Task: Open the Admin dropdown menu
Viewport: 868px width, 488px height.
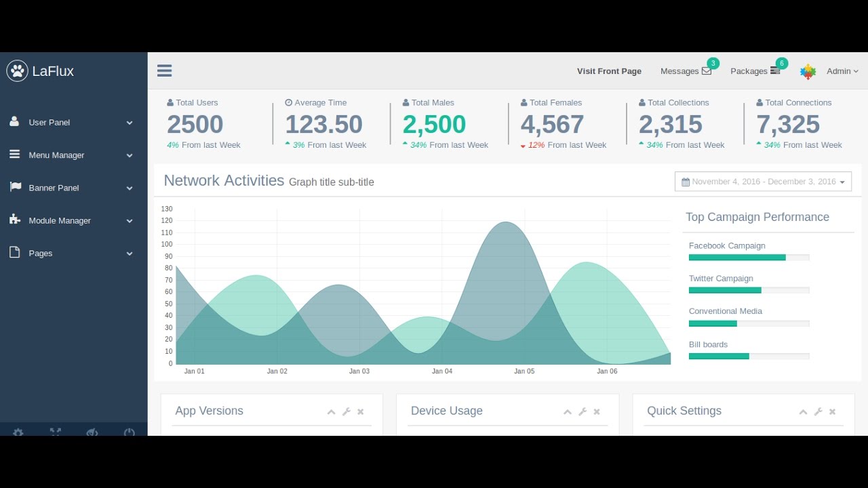Action: click(x=842, y=71)
